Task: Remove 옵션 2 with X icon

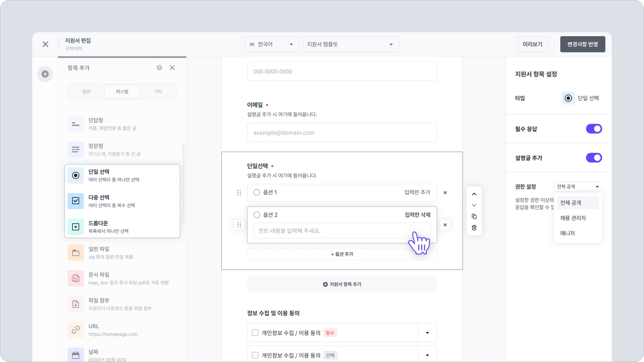Action: (x=445, y=225)
